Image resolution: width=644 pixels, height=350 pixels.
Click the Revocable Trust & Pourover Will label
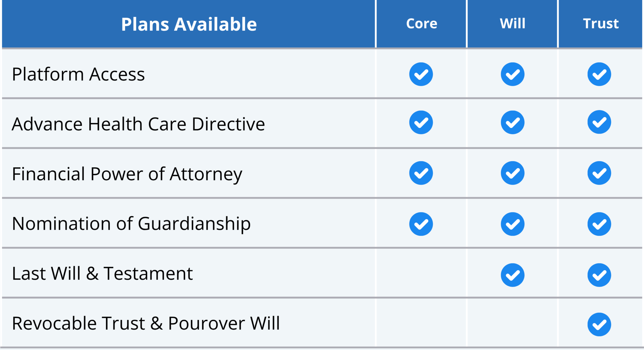click(x=146, y=323)
